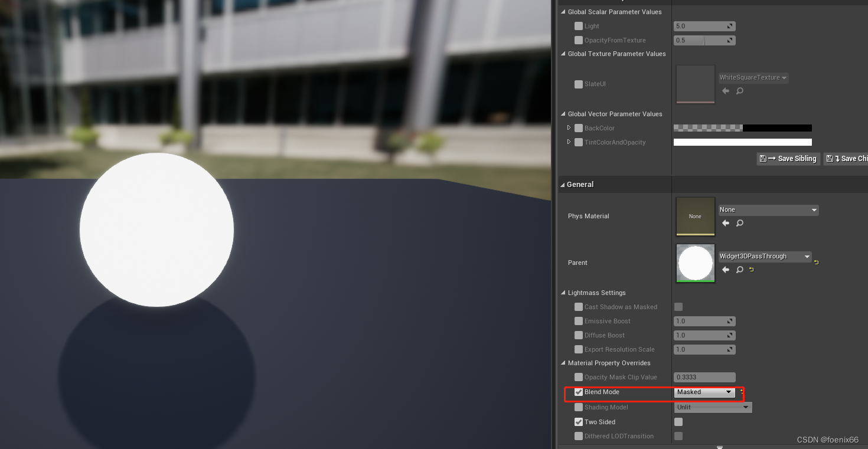Click the magnifying glass next to Widget3DPassThrough parent
868x449 pixels.
pyautogui.click(x=739, y=270)
